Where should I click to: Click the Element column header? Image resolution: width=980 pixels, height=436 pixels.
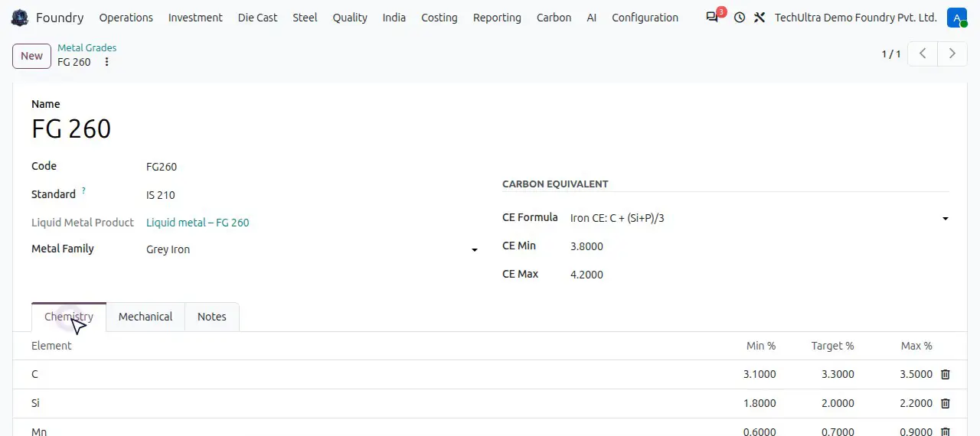(x=51, y=346)
